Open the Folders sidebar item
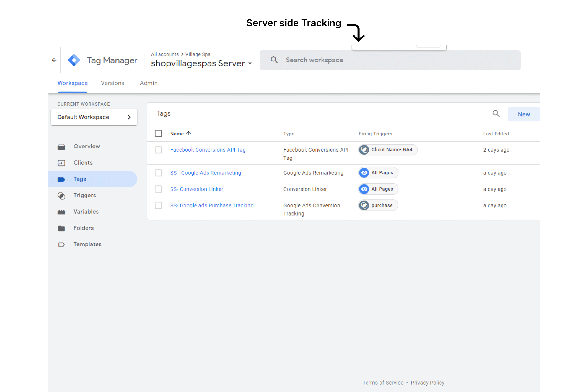The image size is (588, 392). click(84, 228)
